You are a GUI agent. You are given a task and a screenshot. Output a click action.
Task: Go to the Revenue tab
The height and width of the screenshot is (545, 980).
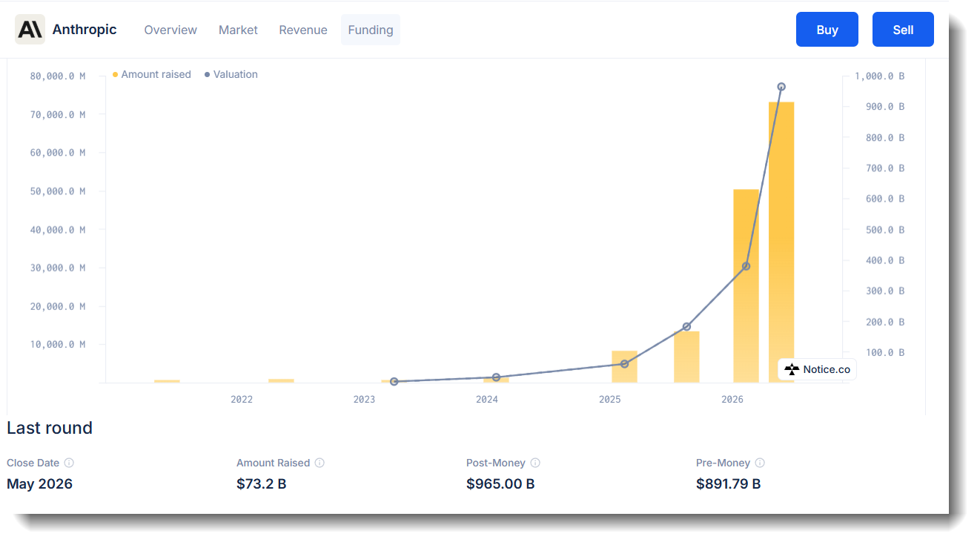(303, 30)
